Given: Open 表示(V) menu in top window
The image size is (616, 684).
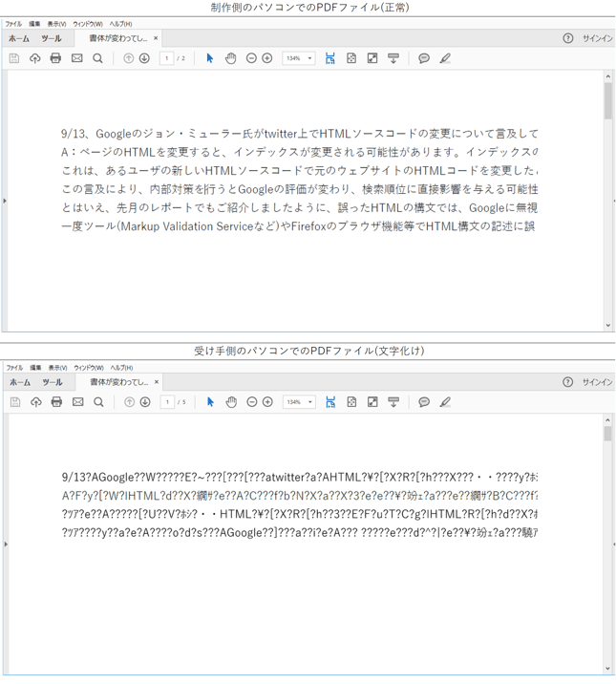Looking at the screenshot, I should coord(56,24).
